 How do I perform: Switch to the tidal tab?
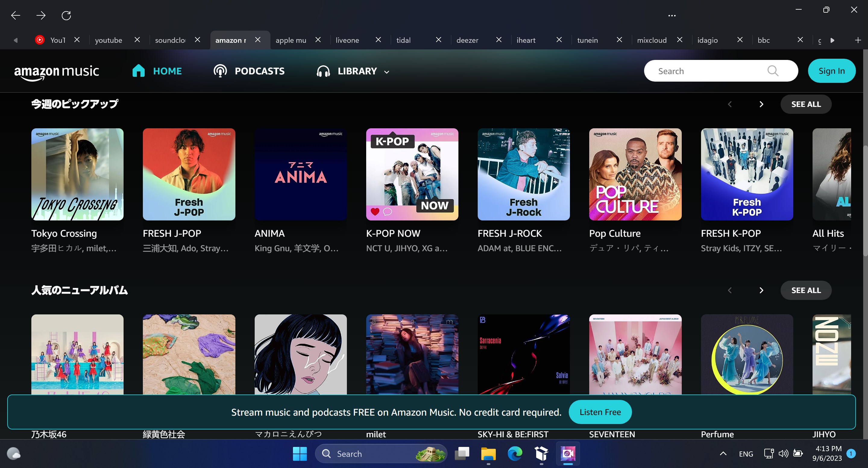(x=403, y=40)
